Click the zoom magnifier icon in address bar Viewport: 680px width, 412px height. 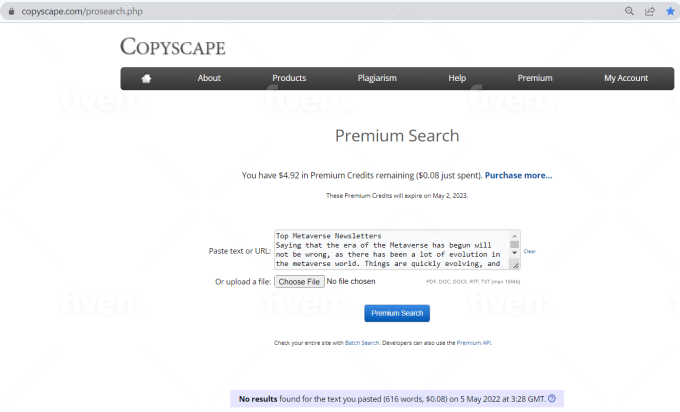click(630, 11)
